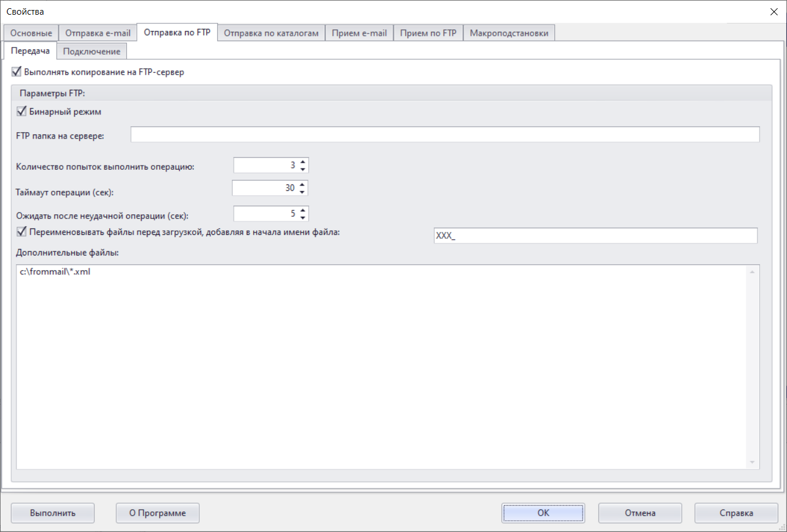Increase wait time after failed operation
Image resolution: width=787 pixels, height=532 pixels.
(302, 210)
